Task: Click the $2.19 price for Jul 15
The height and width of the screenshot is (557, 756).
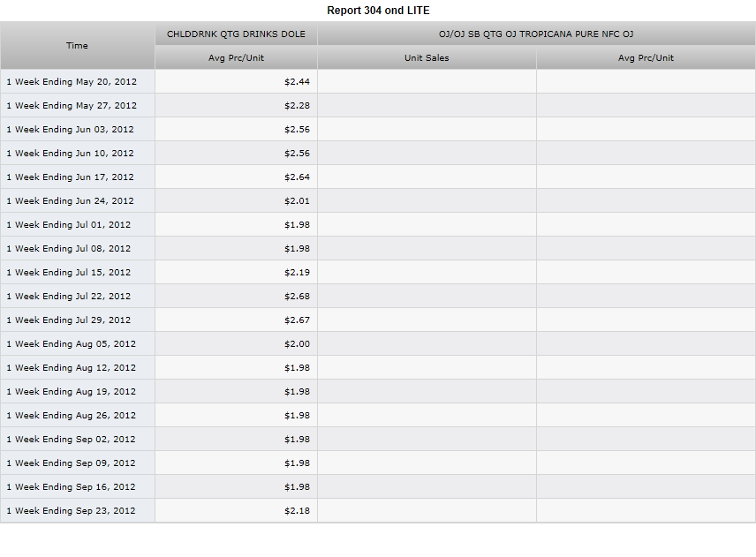Action: [x=297, y=272]
